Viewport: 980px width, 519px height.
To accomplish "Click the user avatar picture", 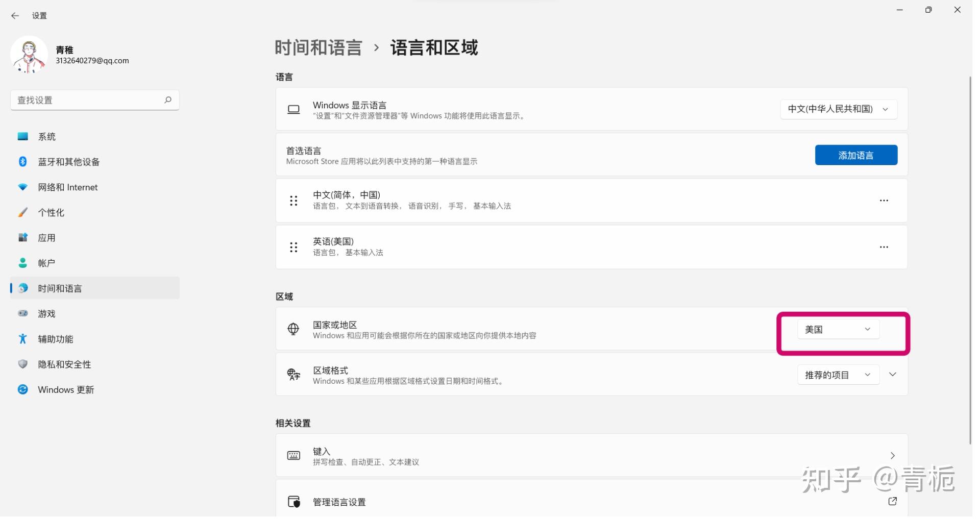I will coord(29,55).
